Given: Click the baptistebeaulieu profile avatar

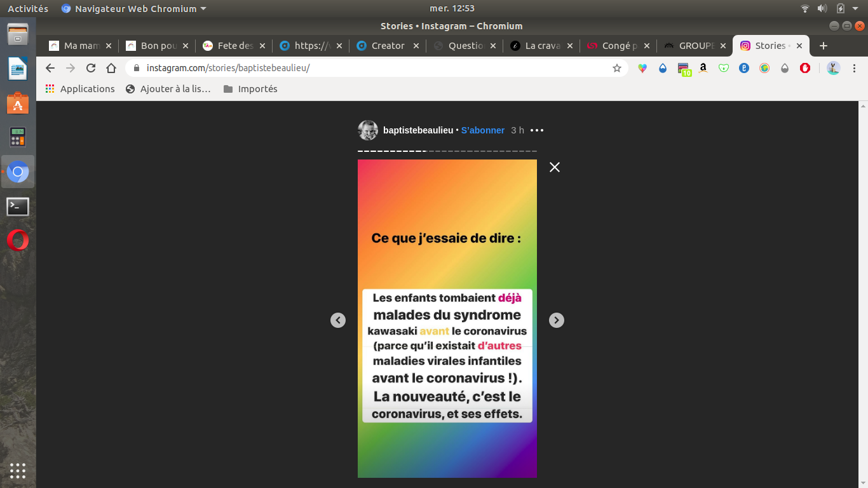Looking at the screenshot, I should pyautogui.click(x=368, y=130).
